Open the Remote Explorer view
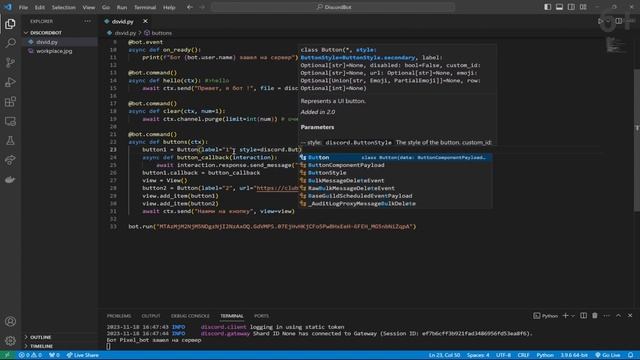Image resolution: width=640 pixels, height=360 pixels. 10,121
